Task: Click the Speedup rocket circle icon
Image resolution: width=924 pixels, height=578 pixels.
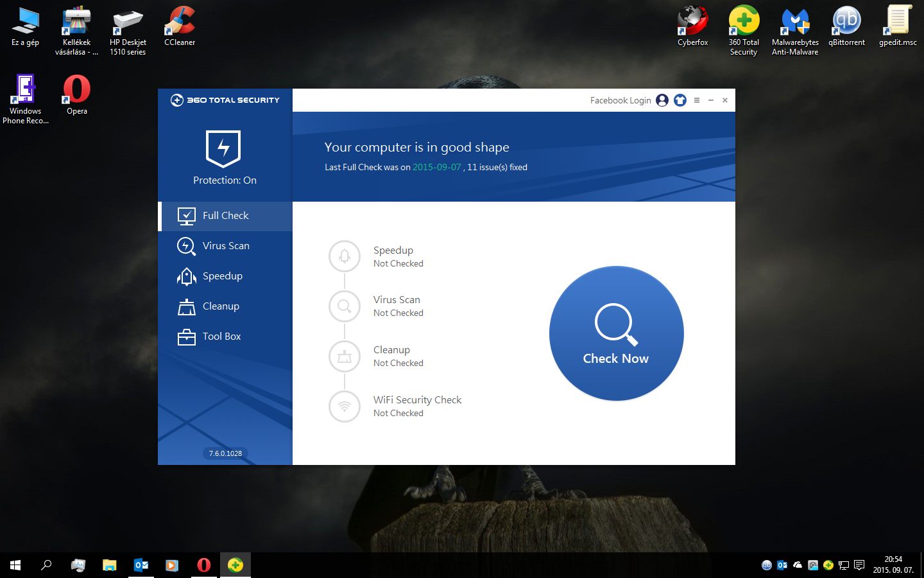Action: (345, 256)
